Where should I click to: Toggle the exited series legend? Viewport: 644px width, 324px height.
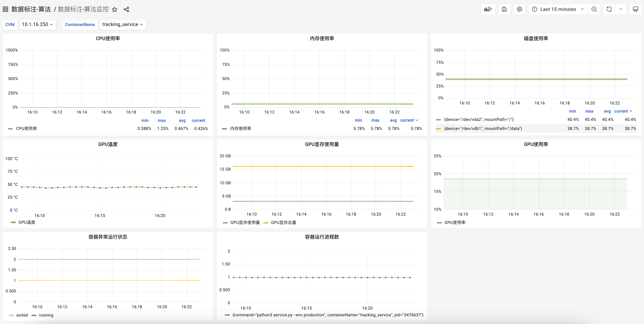point(22,315)
